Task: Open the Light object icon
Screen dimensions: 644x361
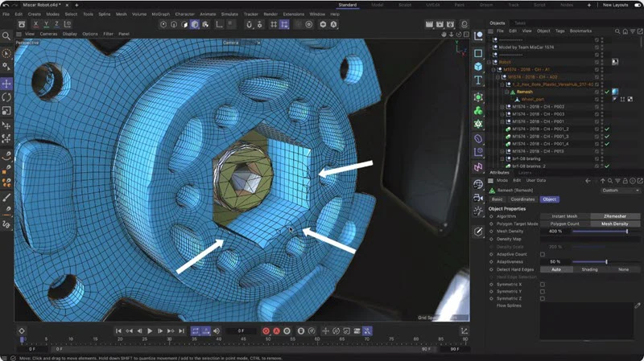Action: point(478,211)
